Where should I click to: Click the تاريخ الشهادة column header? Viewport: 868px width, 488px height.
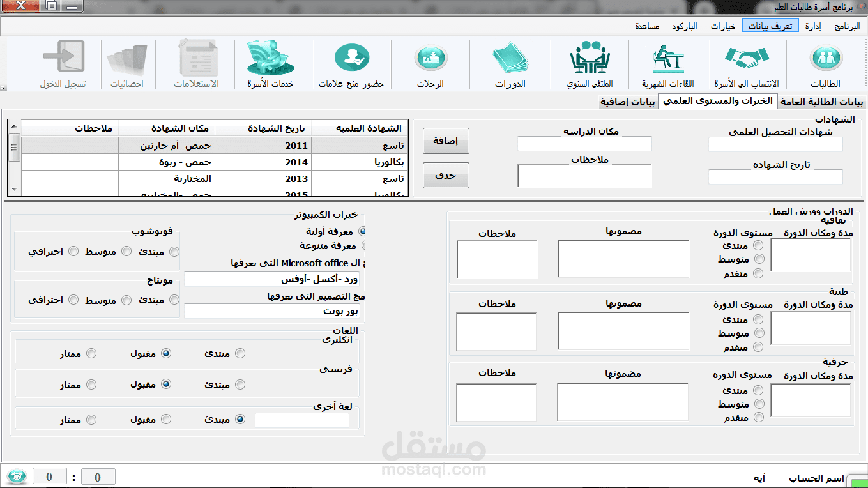pos(264,128)
